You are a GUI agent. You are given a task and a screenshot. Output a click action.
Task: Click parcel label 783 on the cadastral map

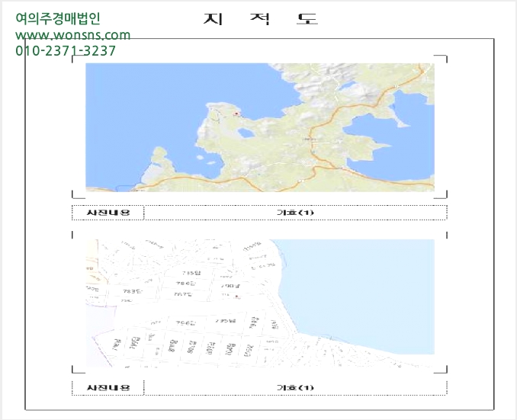click(x=132, y=291)
